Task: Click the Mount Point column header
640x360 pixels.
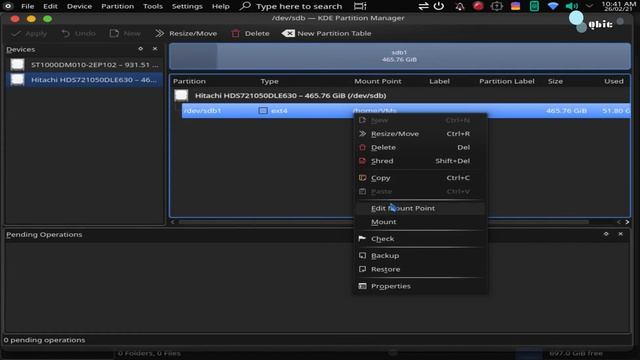Action: click(x=378, y=81)
